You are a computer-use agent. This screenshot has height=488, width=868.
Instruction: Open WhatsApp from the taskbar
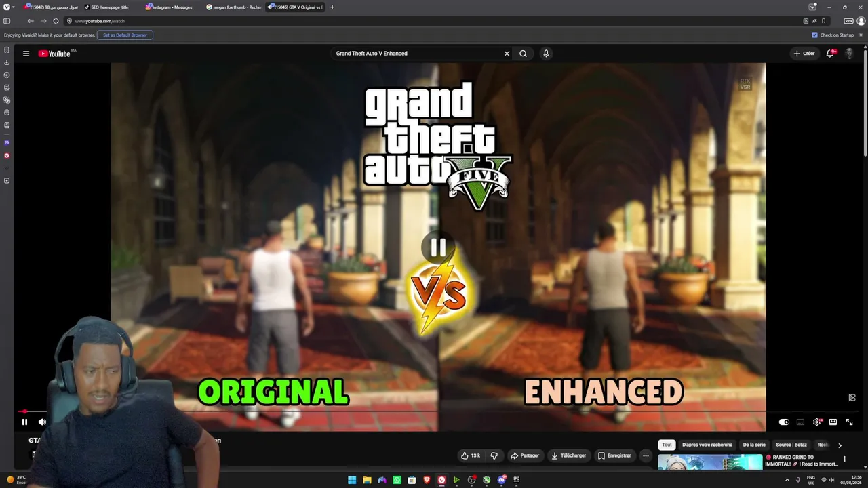coord(397,480)
